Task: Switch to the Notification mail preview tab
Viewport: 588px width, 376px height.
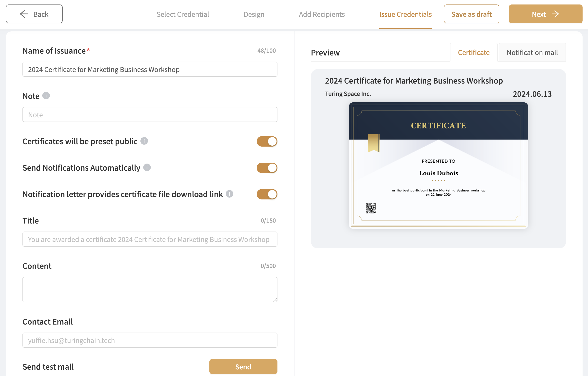Action: click(532, 52)
